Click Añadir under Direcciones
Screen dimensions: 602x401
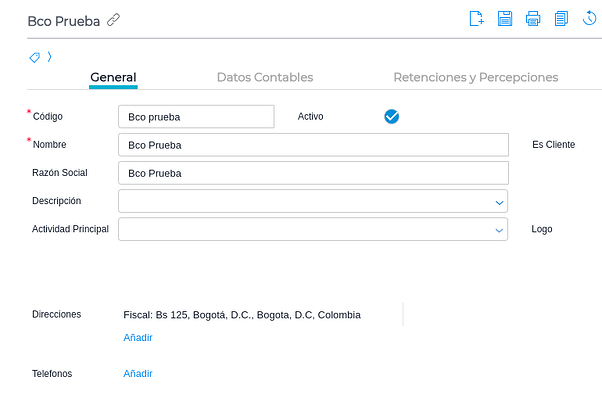pos(138,337)
